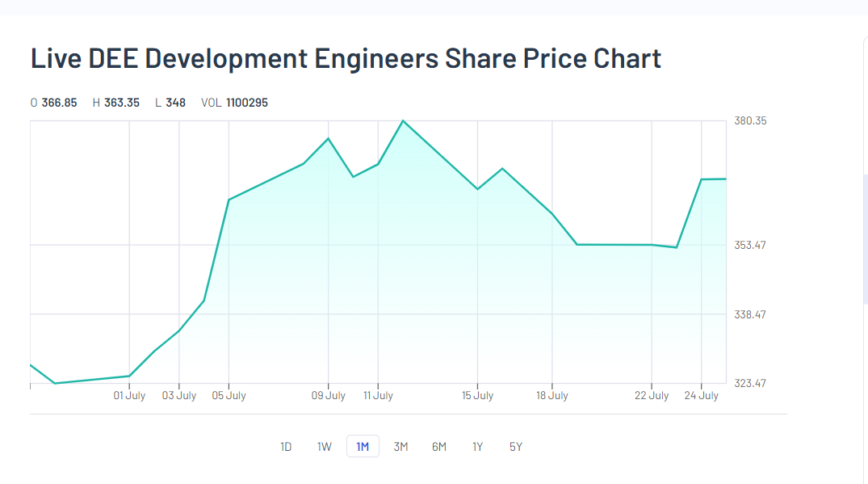Click the 01 July date label
The image size is (868, 484).
[129, 396]
